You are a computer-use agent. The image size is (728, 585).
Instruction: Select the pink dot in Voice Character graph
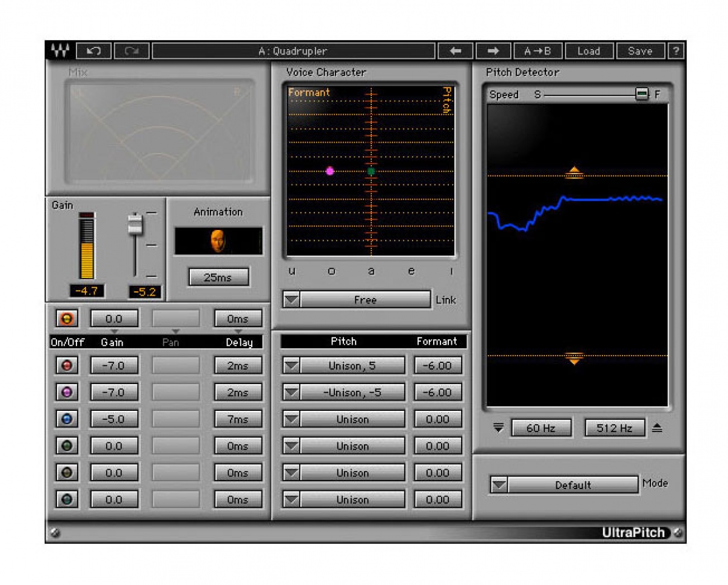click(x=330, y=171)
